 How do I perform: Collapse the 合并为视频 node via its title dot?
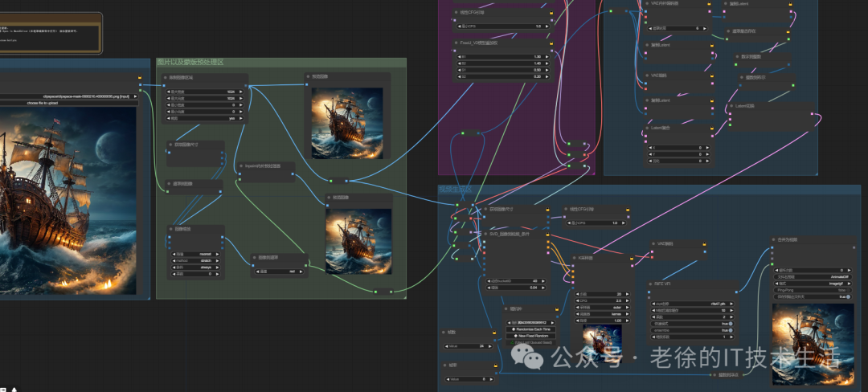click(775, 239)
